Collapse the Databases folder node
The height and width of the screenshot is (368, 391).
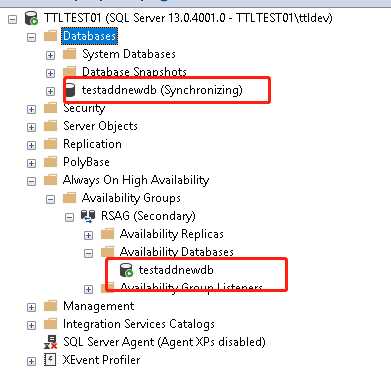coord(31,37)
